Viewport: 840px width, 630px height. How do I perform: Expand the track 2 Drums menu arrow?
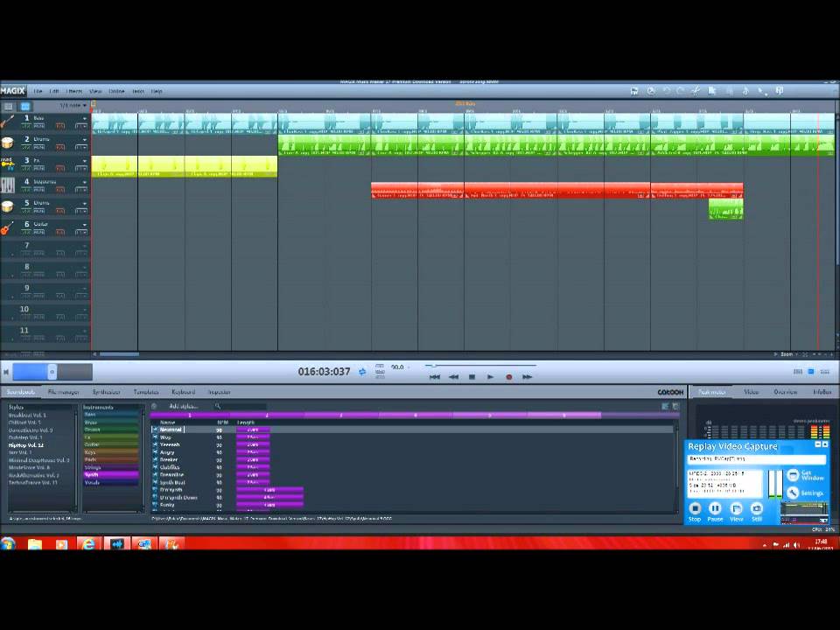pyautogui.click(x=84, y=140)
